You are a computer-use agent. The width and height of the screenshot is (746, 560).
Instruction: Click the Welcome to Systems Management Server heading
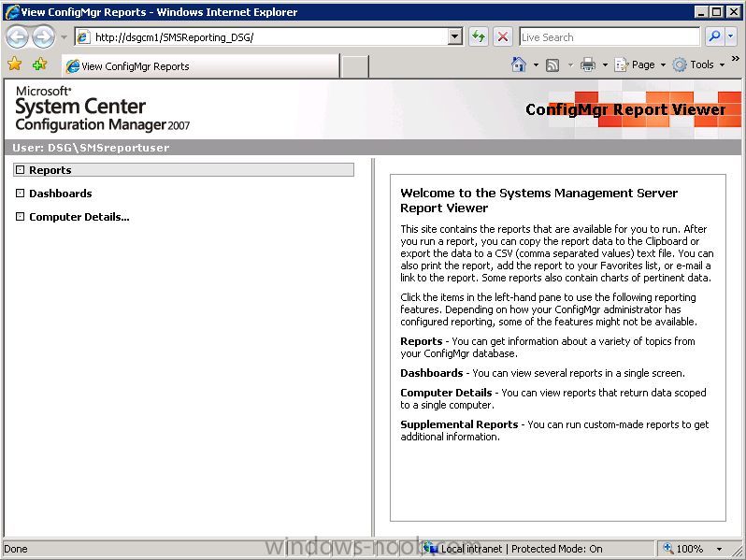click(x=538, y=200)
